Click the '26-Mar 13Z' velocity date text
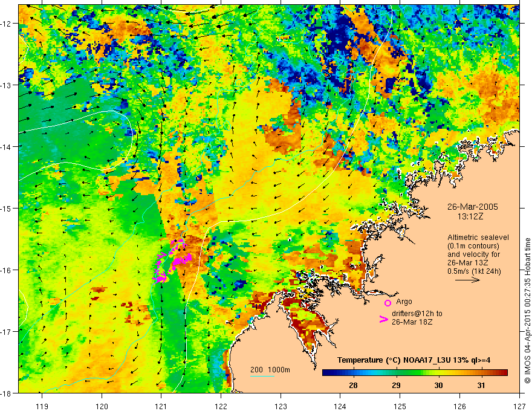This screenshot has width=532, height=411. [x=467, y=262]
